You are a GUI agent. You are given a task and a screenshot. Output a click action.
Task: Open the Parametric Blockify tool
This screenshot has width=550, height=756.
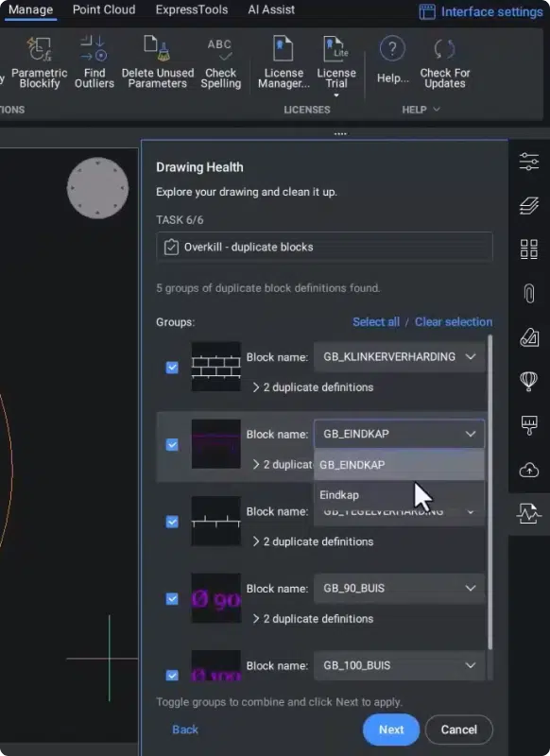click(39, 62)
